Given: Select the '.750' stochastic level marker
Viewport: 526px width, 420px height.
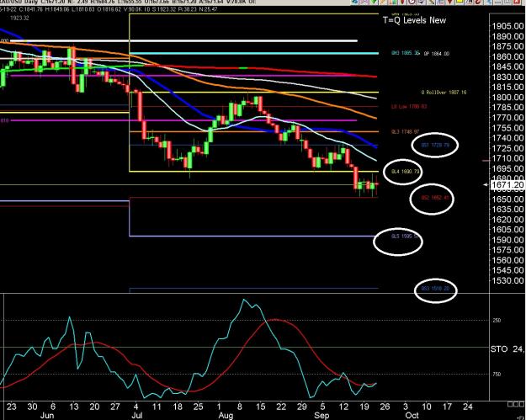Looking at the screenshot, I should point(497,374).
